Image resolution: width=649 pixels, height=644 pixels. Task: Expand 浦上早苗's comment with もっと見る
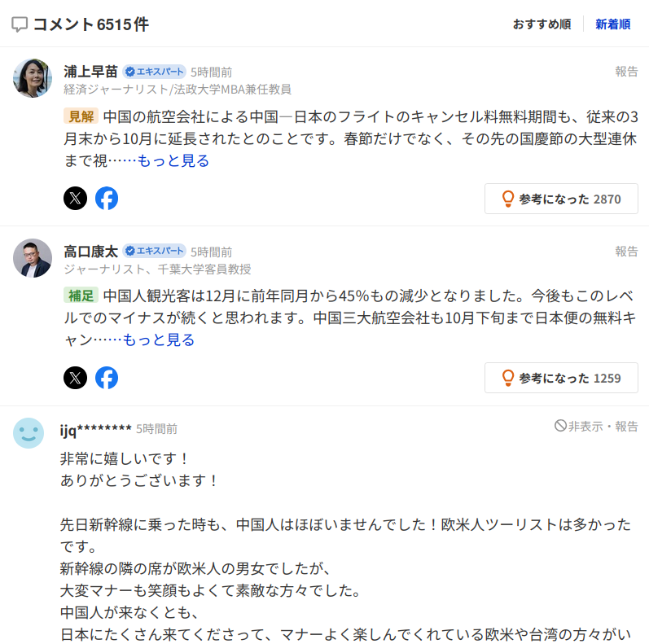[x=173, y=160]
